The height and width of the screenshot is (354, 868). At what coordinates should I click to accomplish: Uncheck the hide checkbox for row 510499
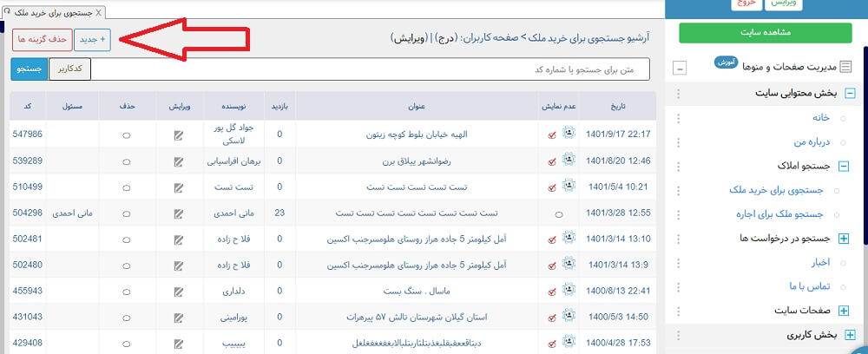click(x=552, y=187)
